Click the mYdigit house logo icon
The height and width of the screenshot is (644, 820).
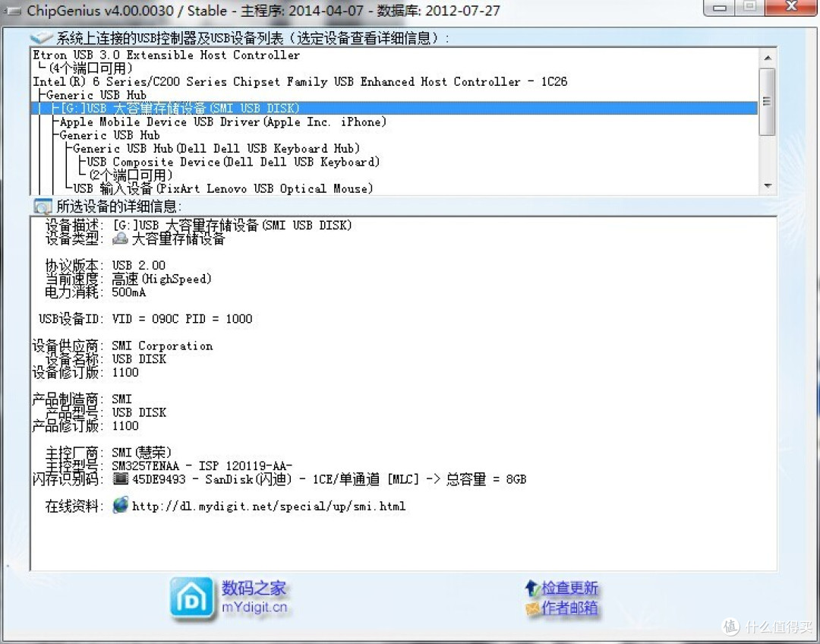(x=191, y=598)
